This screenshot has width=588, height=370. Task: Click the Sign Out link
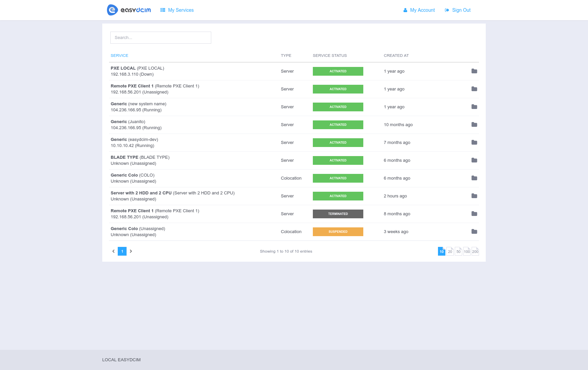pyautogui.click(x=462, y=10)
